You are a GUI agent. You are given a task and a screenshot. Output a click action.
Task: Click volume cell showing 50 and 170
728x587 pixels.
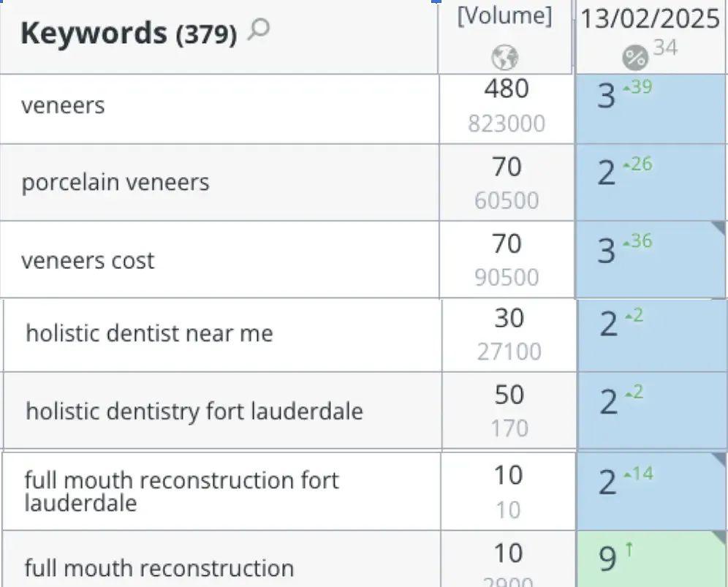[509, 410]
